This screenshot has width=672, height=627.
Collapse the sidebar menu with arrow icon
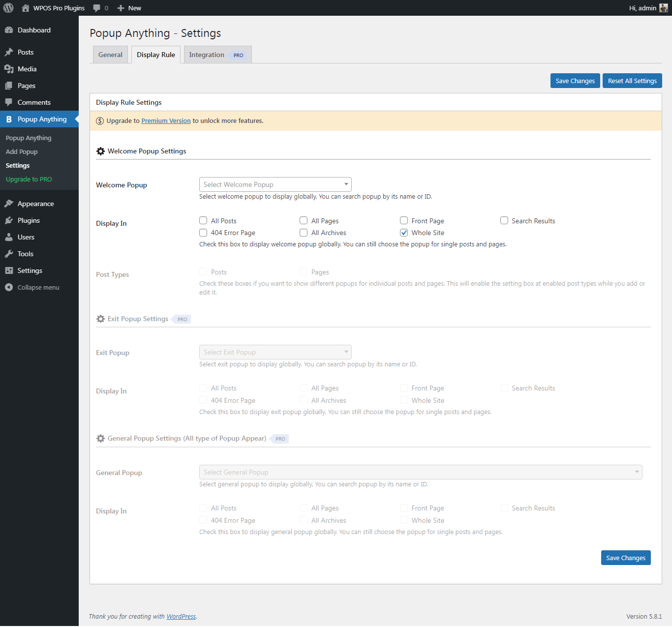9,287
